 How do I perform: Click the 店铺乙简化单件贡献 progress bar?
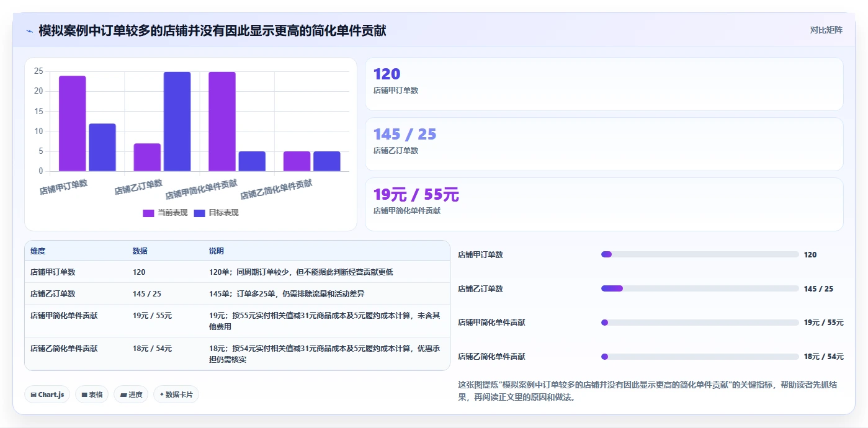click(x=700, y=357)
